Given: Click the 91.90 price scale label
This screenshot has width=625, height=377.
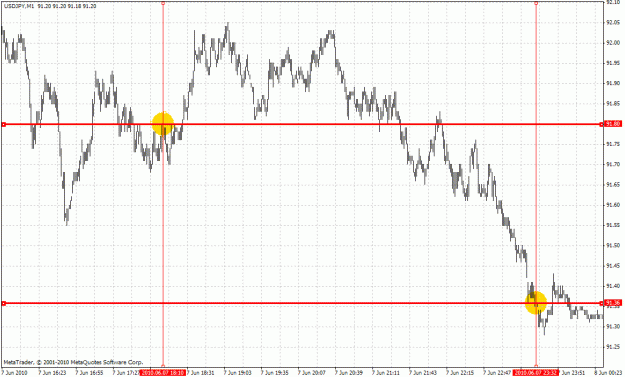Looking at the screenshot, I should (x=613, y=83).
